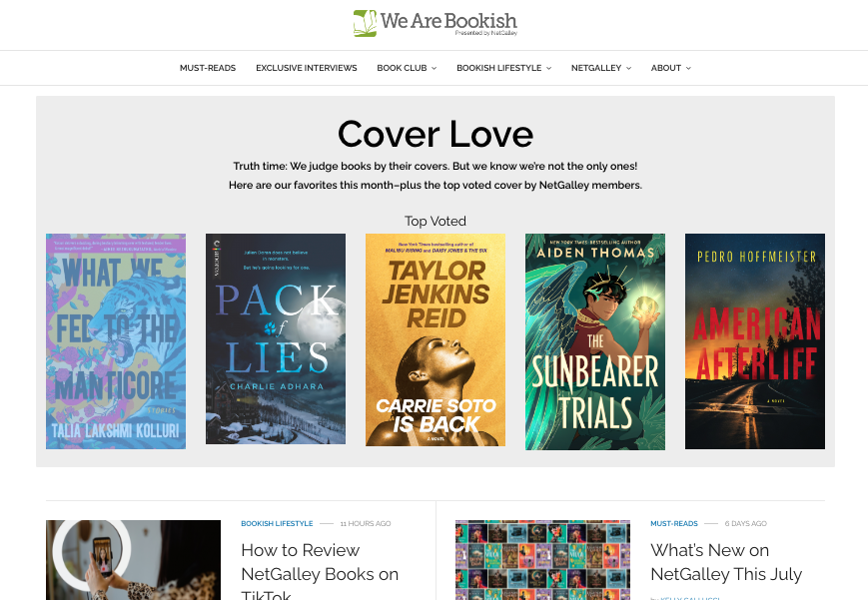
Task: Open the Must-Reads category link
Action: [673, 523]
